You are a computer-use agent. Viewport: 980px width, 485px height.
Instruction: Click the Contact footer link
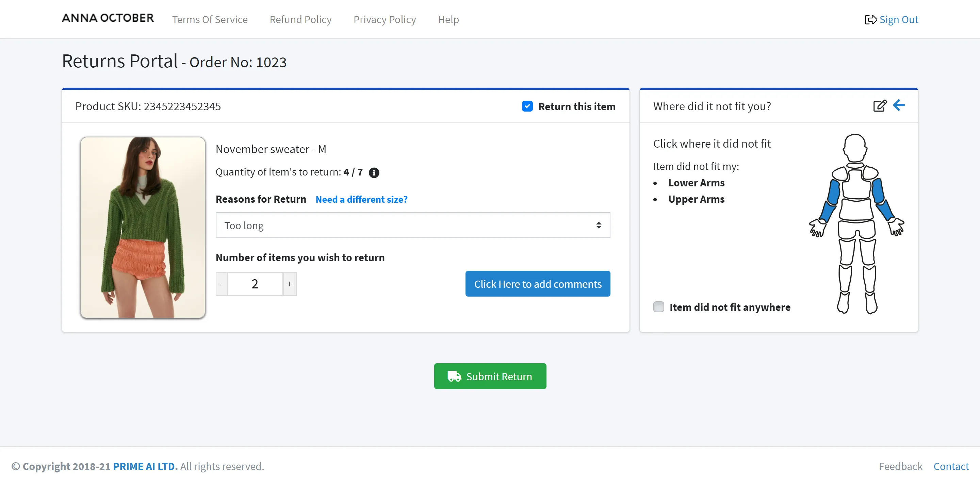point(951,466)
